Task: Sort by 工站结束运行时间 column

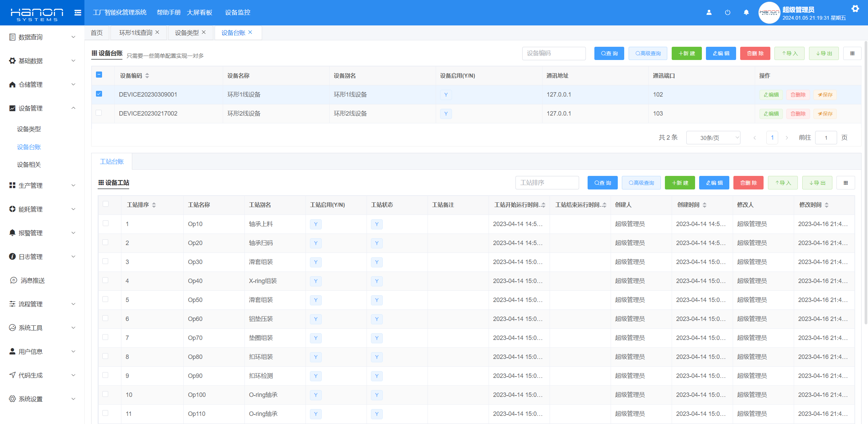Action: click(x=604, y=205)
